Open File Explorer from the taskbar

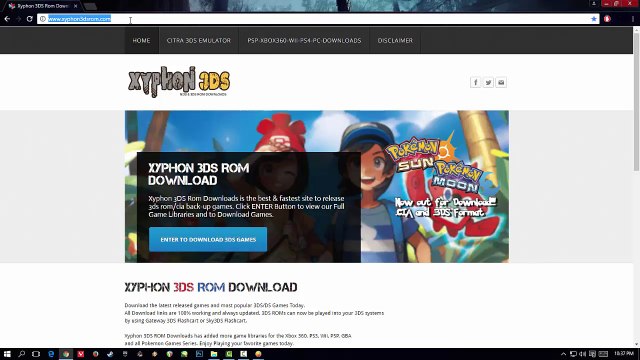pos(214,354)
